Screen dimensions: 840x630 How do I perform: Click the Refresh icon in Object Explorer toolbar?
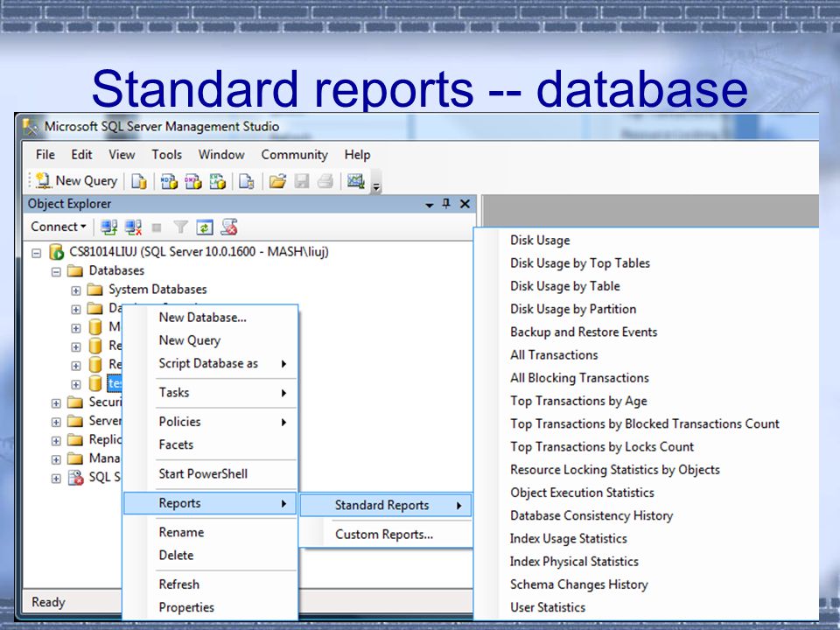coord(205,227)
